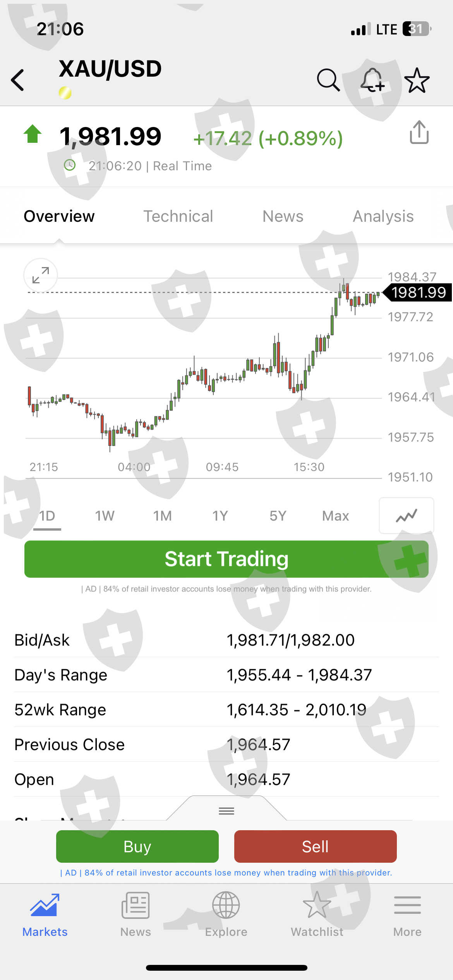Tap the current price marker 1981.99 on chart
Screen dimensions: 453x980
point(418,292)
